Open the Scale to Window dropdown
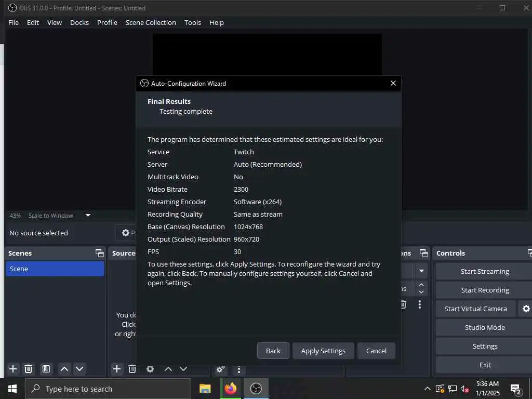Image resolution: width=532 pixels, height=399 pixels. 88,215
